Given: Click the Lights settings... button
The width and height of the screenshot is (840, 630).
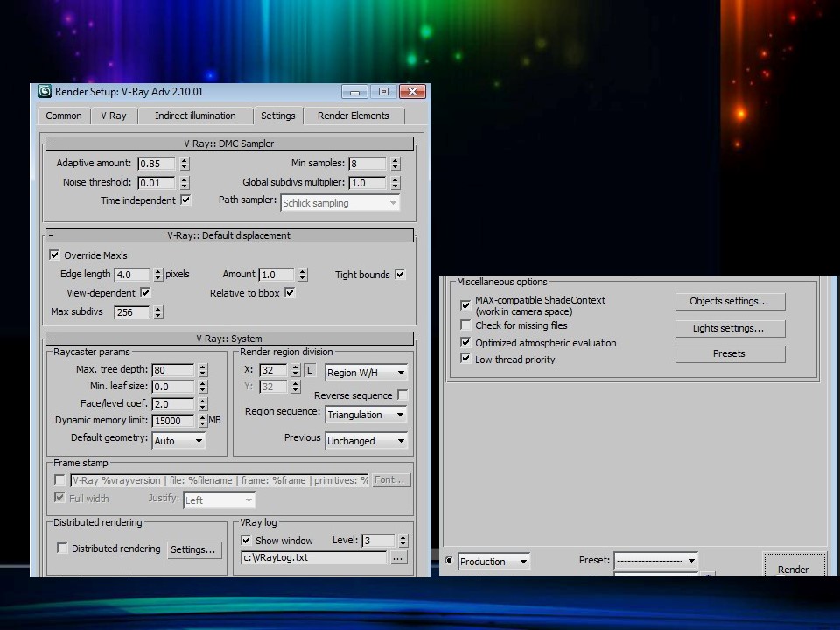Looking at the screenshot, I should click(730, 328).
